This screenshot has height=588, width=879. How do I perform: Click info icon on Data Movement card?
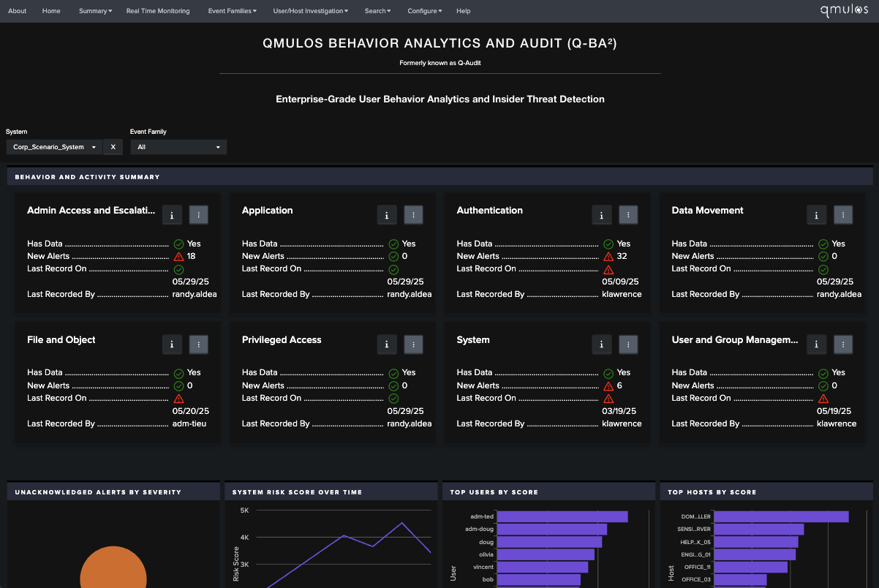[x=817, y=214]
